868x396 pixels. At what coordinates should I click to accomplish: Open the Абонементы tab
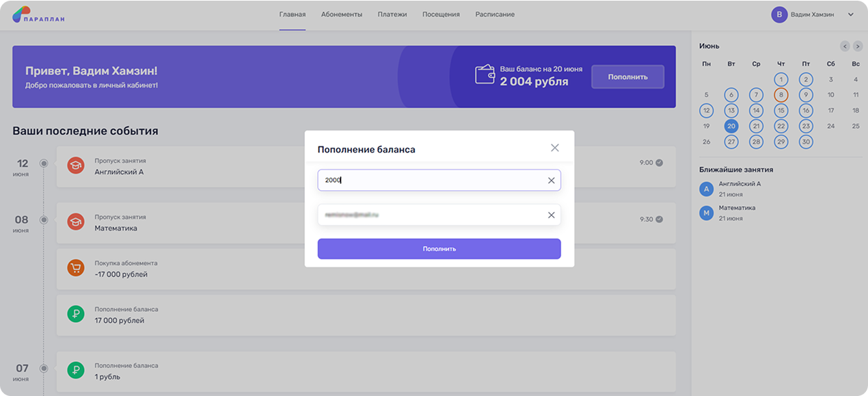point(341,14)
